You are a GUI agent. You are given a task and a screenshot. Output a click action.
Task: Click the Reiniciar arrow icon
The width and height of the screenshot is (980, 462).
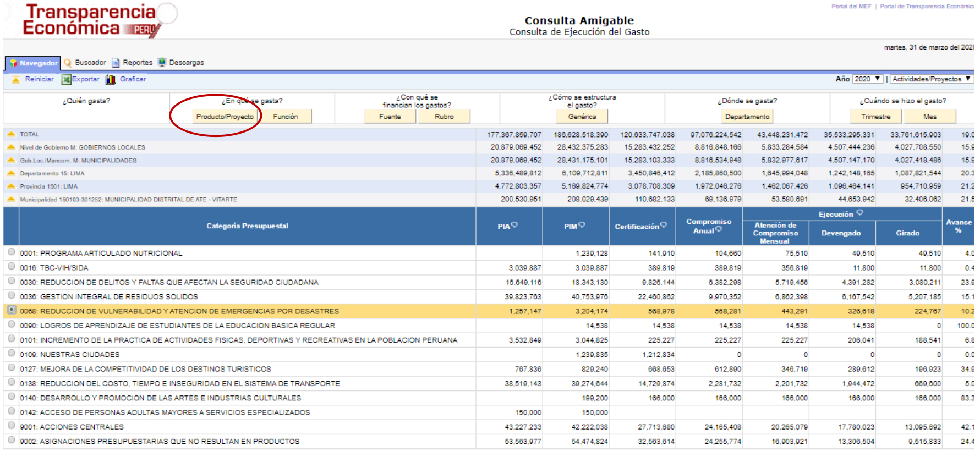tap(15, 80)
